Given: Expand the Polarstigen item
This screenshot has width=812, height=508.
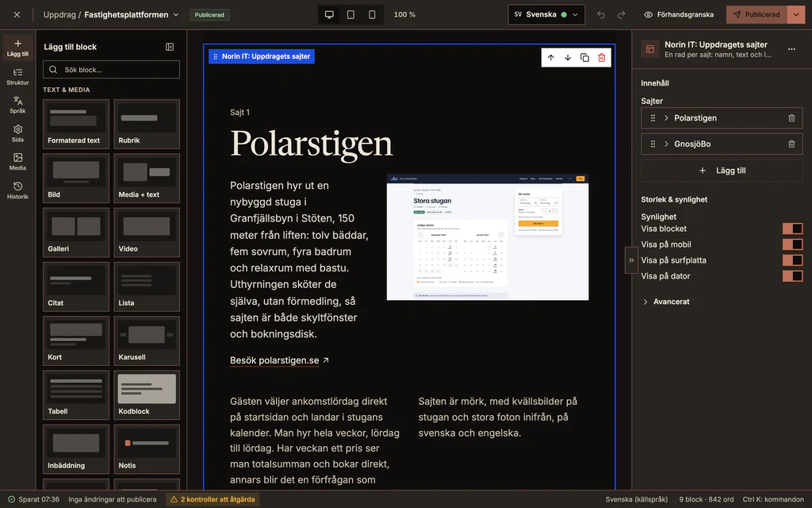Looking at the screenshot, I should 666,118.
